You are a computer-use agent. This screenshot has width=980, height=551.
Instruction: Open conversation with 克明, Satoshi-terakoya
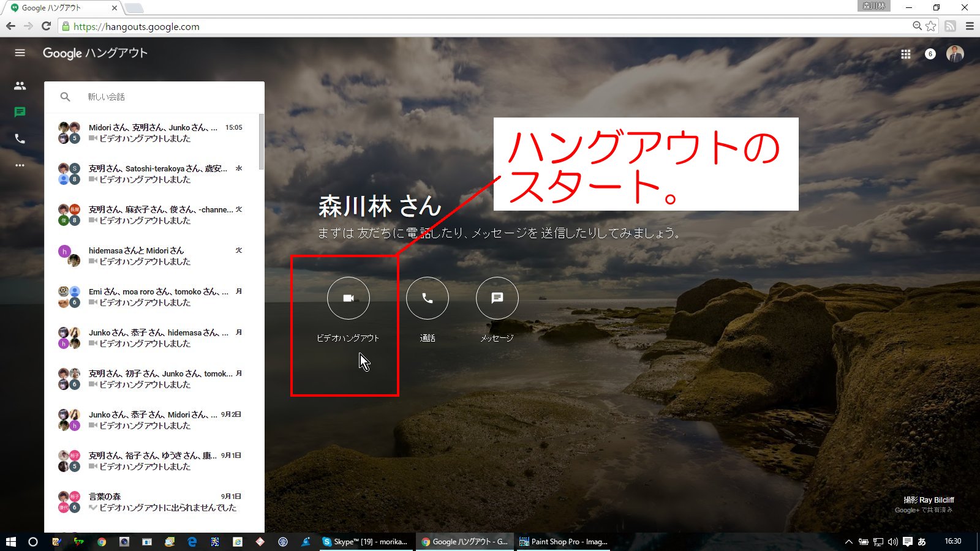[152, 174]
